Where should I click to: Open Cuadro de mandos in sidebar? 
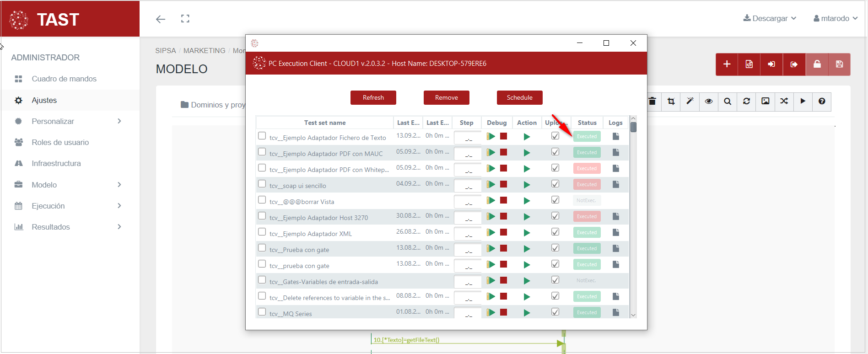tap(64, 79)
